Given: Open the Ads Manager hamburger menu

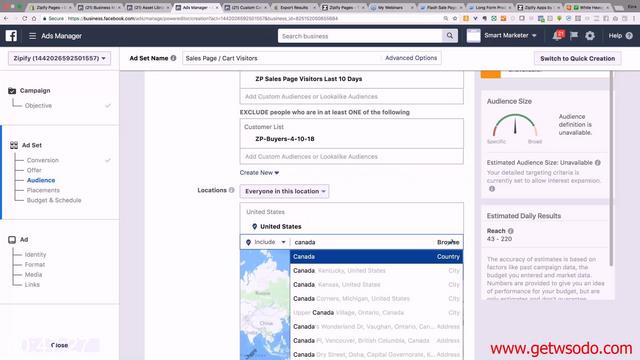Looking at the screenshot, I should pyautogui.click(x=32, y=36).
